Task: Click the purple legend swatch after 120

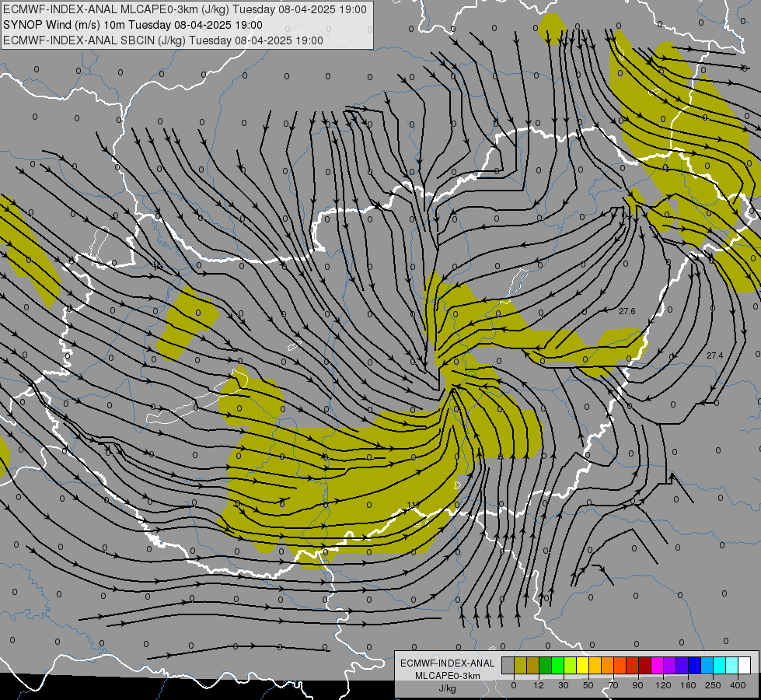Action: [x=670, y=665]
